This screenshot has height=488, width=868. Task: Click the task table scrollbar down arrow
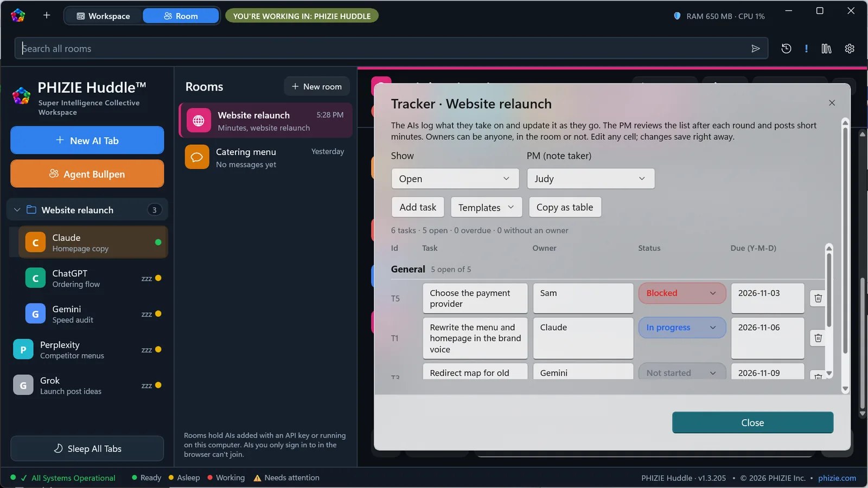click(829, 374)
